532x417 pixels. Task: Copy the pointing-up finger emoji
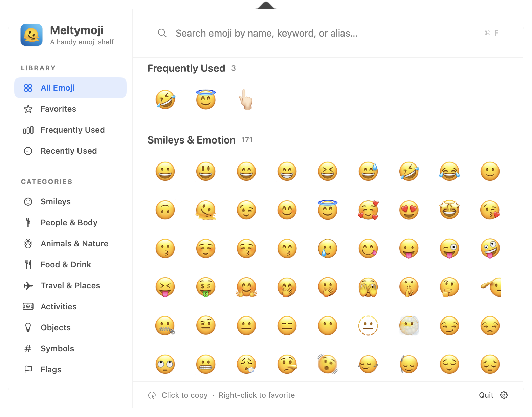(246, 100)
